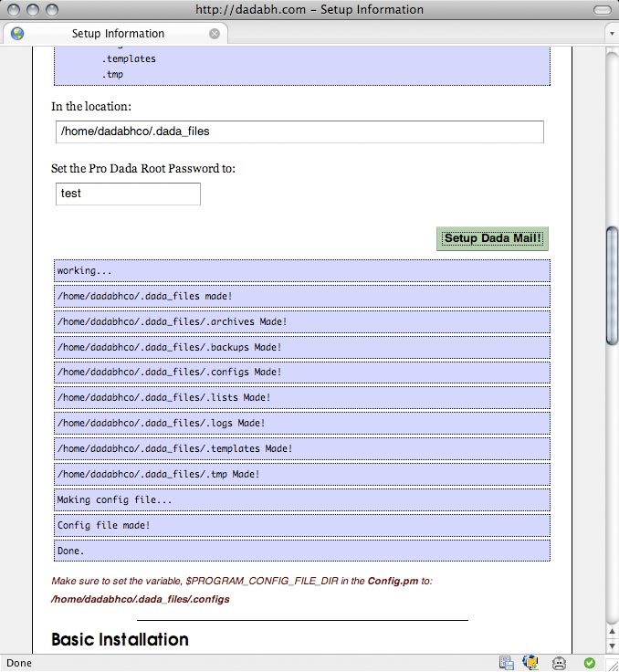Image resolution: width=619 pixels, height=672 pixels.
Task: Click the '.templates Made!' output line
Action: coord(302,448)
